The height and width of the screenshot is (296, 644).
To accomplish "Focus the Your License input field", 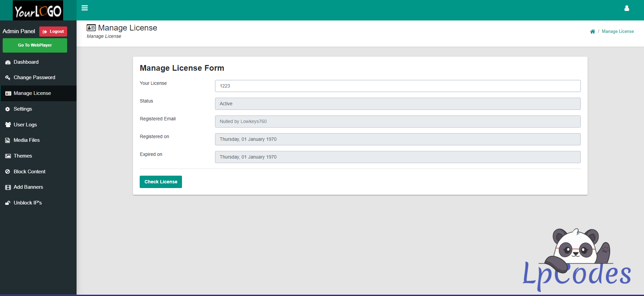I will point(398,86).
